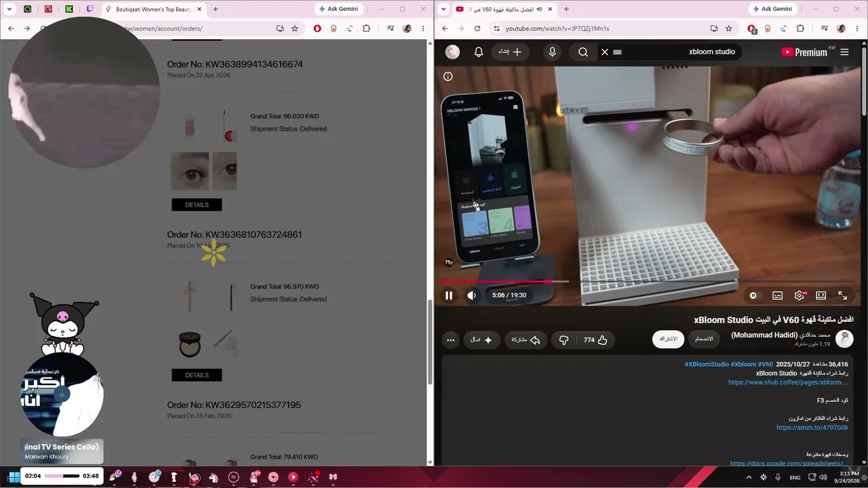The image size is (868, 488).
Task: Reload the YouTube page
Action: point(477,28)
